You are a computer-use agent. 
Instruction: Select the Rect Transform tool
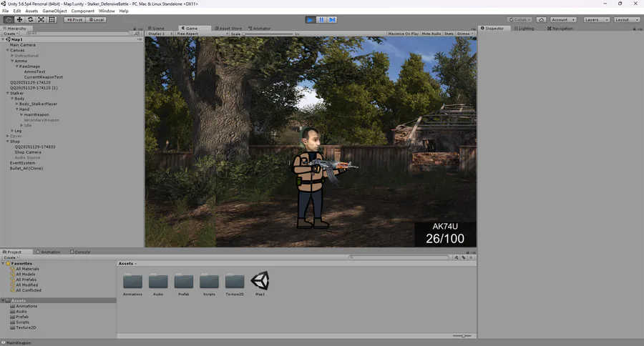(52, 20)
